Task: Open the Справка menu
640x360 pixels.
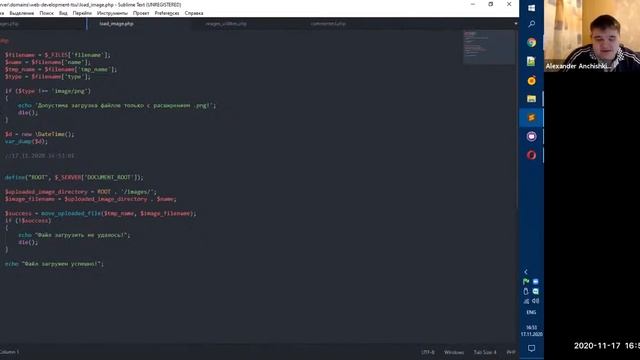Action: point(194,13)
